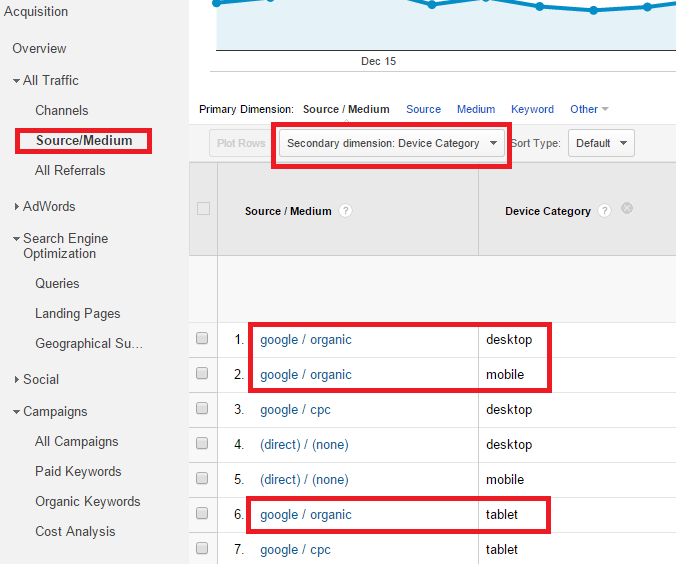Click the desktop cell in row 3
The height and width of the screenshot is (564, 676).
coord(509,410)
